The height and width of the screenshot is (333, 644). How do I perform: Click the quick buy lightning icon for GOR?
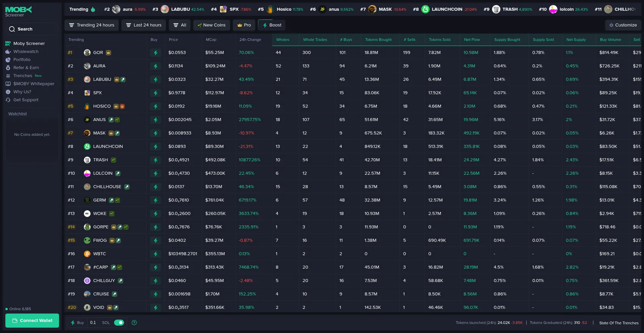pyautogui.click(x=156, y=53)
